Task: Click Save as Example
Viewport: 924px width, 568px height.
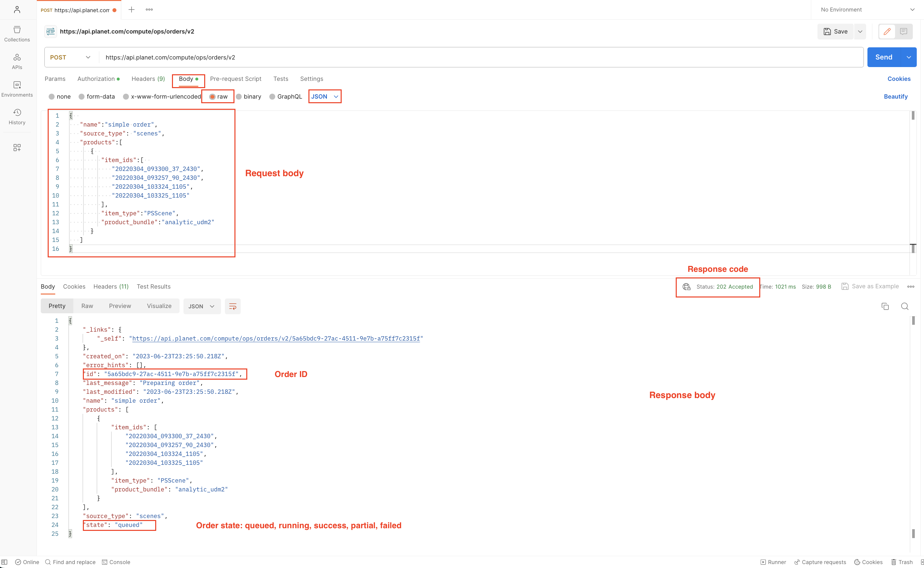Action: point(870,286)
